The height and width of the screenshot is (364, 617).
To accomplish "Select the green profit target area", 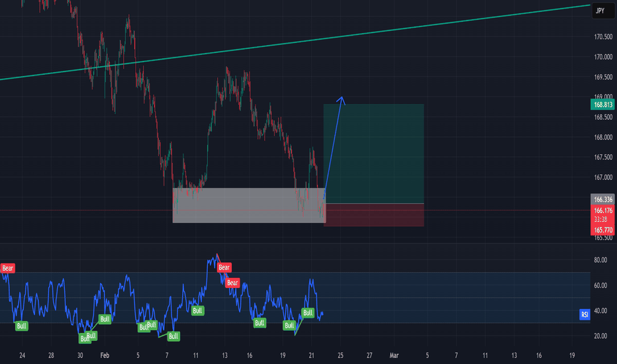I will (373, 154).
